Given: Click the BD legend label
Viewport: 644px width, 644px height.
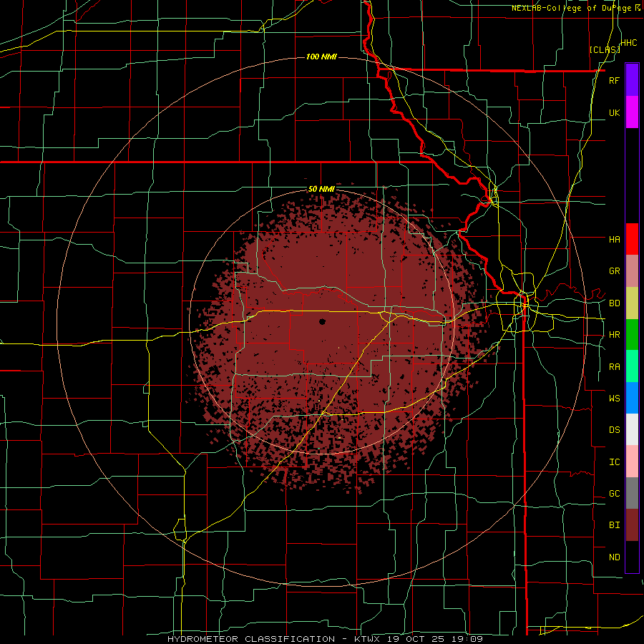Looking at the screenshot, I should [x=614, y=303].
